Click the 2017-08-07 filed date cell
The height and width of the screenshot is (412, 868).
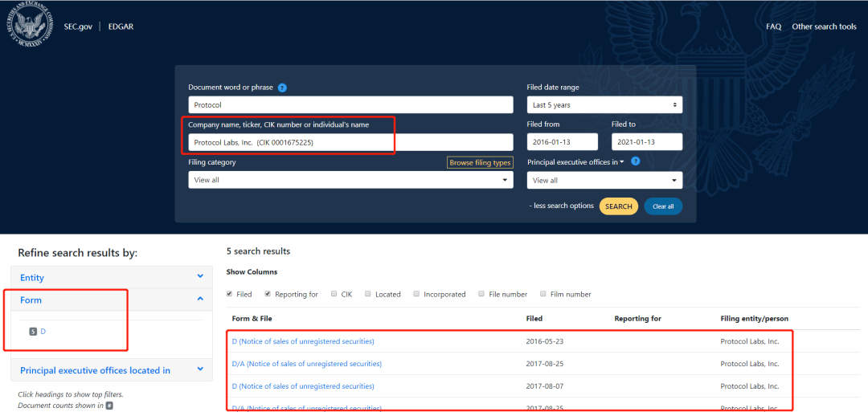[x=545, y=386]
